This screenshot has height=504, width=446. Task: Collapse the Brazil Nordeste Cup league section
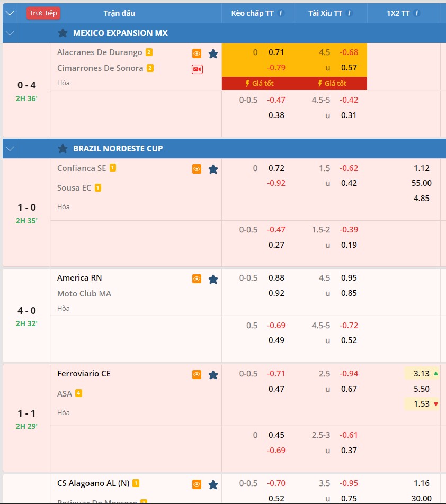coord(10,148)
